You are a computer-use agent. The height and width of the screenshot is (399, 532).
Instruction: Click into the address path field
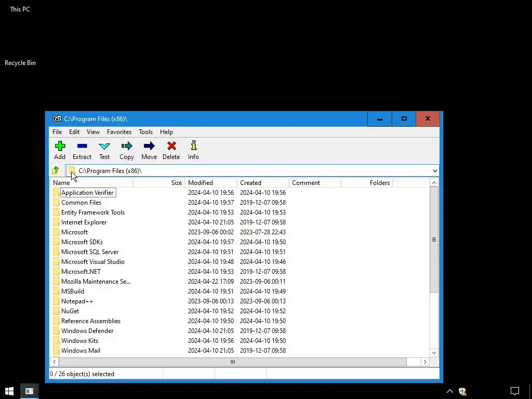(252, 170)
